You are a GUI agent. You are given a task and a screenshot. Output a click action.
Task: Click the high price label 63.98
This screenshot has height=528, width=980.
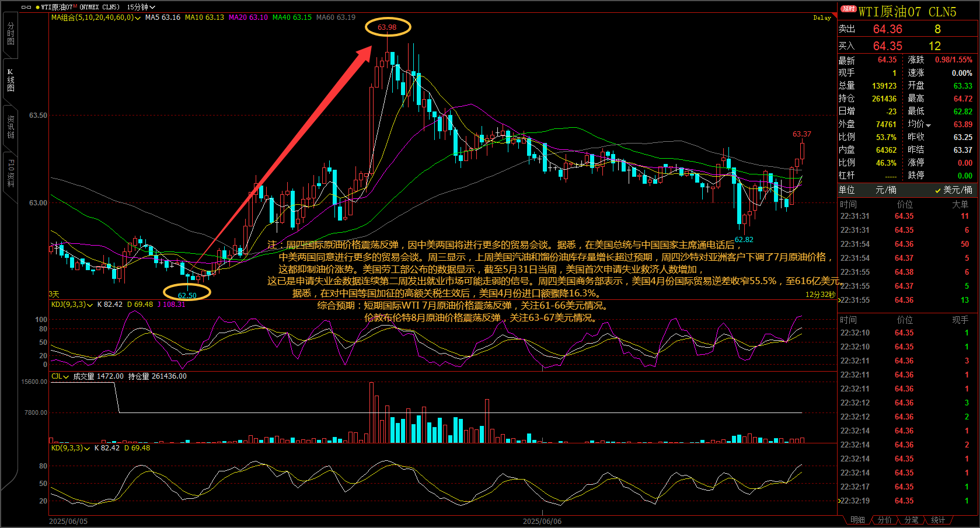[x=387, y=27]
